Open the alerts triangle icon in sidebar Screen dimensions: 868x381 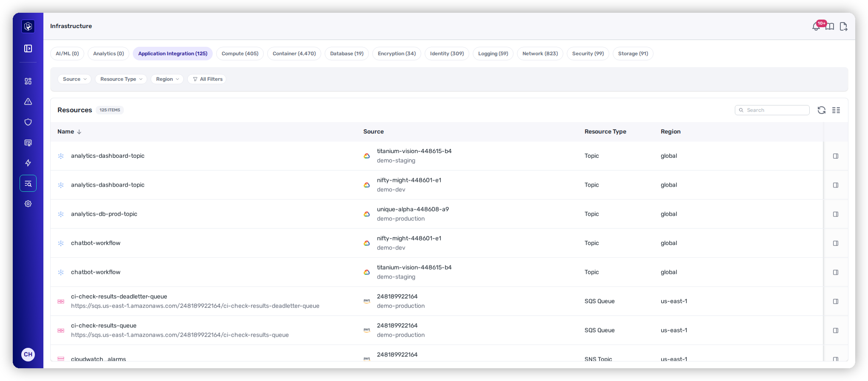[x=28, y=102]
